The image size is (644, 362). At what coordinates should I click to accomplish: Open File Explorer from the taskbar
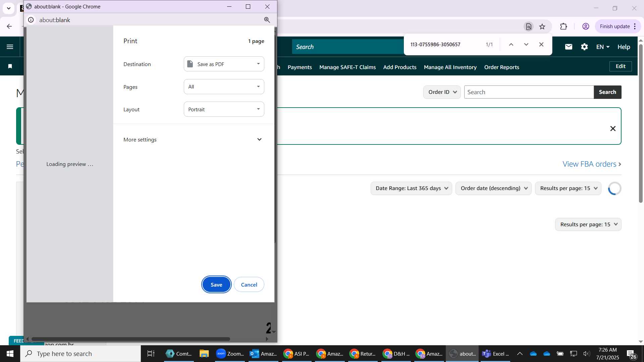point(204,354)
